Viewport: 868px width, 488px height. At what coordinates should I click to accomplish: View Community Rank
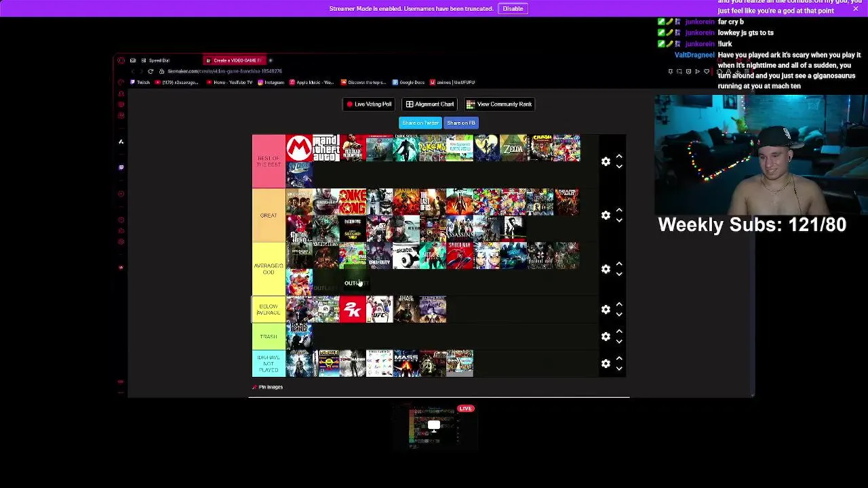(499, 104)
